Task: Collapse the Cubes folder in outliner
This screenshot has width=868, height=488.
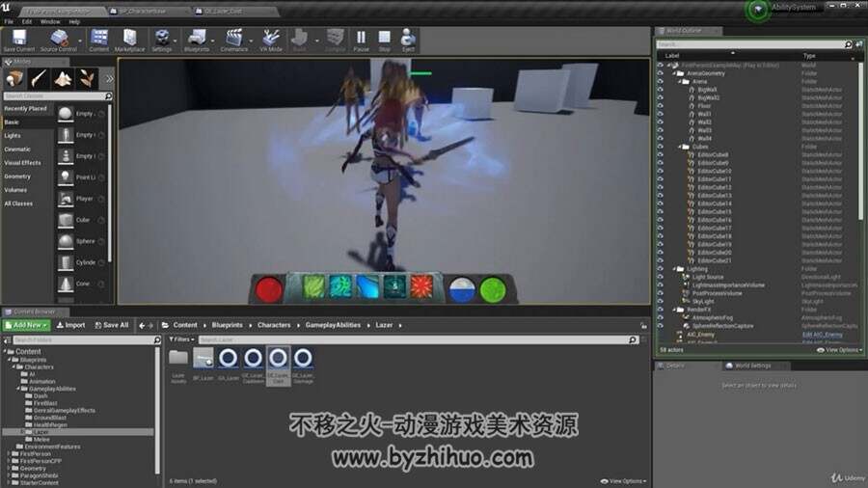Action: (x=680, y=147)
